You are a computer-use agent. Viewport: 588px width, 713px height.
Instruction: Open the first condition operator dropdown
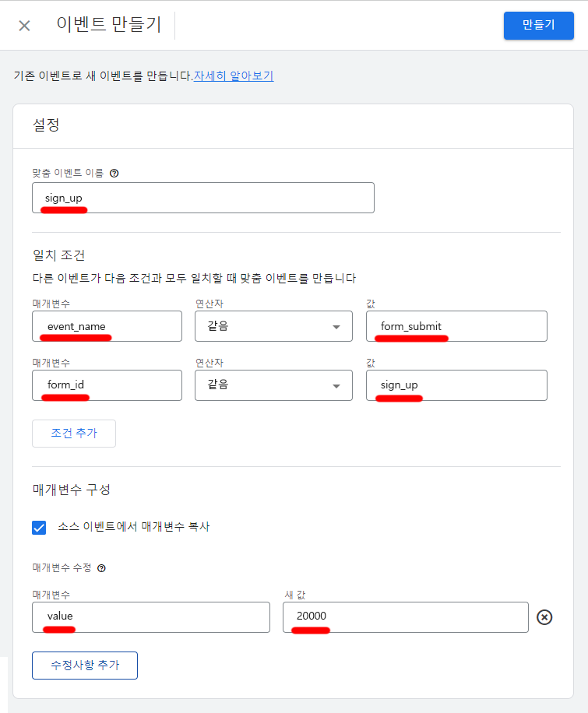tap(273, 326)
